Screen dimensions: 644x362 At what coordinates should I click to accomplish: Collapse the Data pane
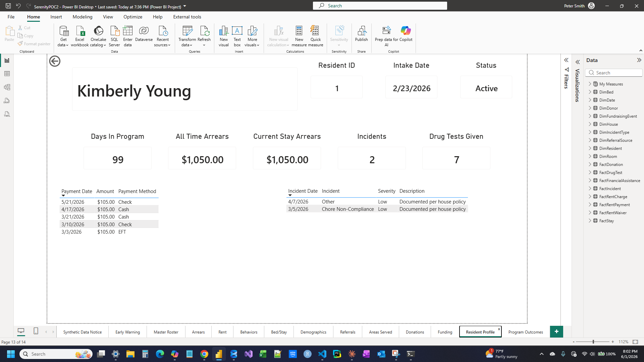tap(639, 60)
